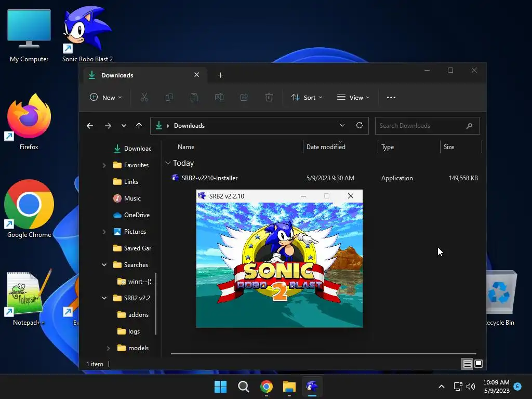Collapse the Today group
This screenshot has width=532, height=399.
click(168, 163)
